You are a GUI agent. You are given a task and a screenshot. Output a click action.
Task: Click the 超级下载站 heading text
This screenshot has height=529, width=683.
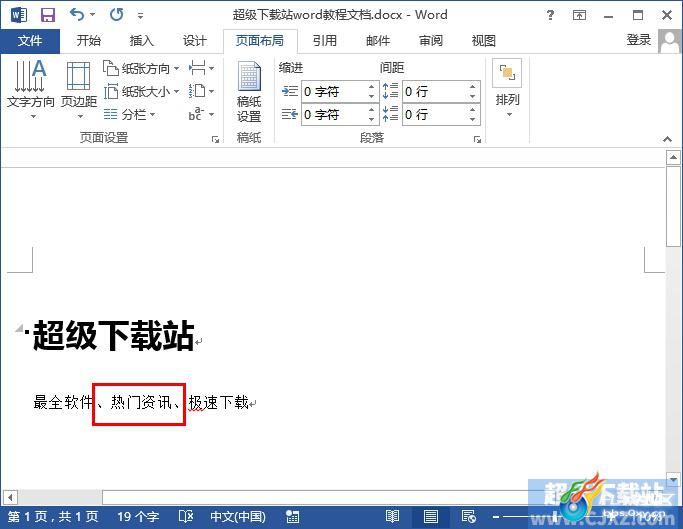coord(114,335)
